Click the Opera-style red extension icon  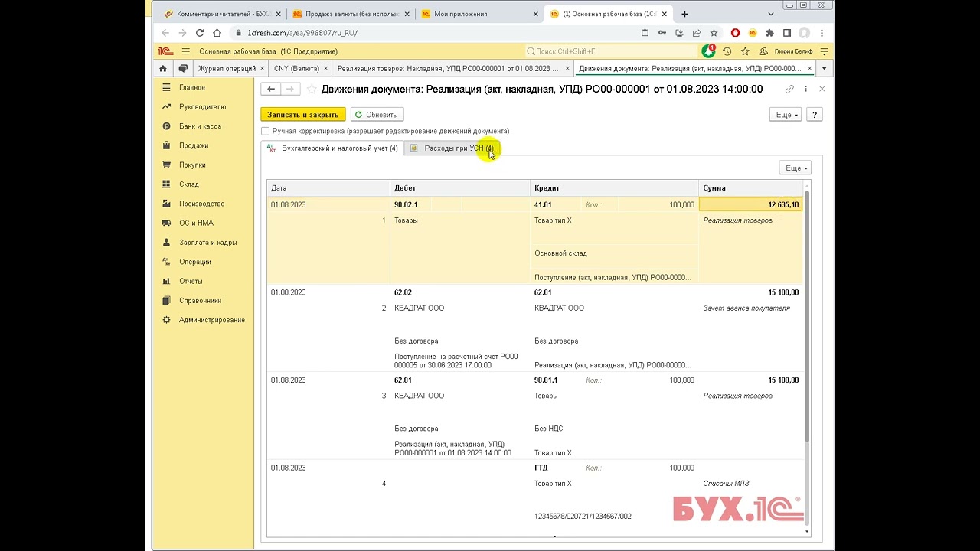click(736, 33)
